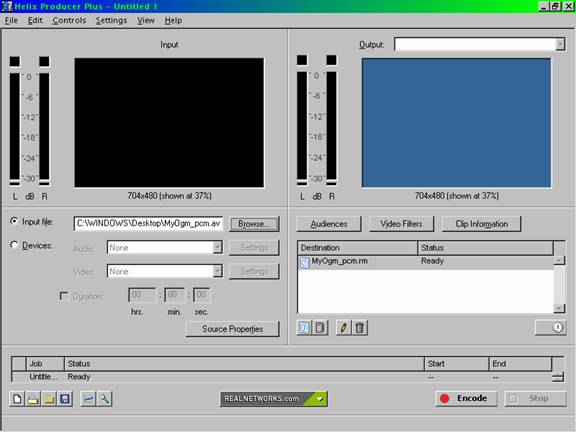Click the edit destination pencil icon
The image size is (576, 432).
point(343,327)
